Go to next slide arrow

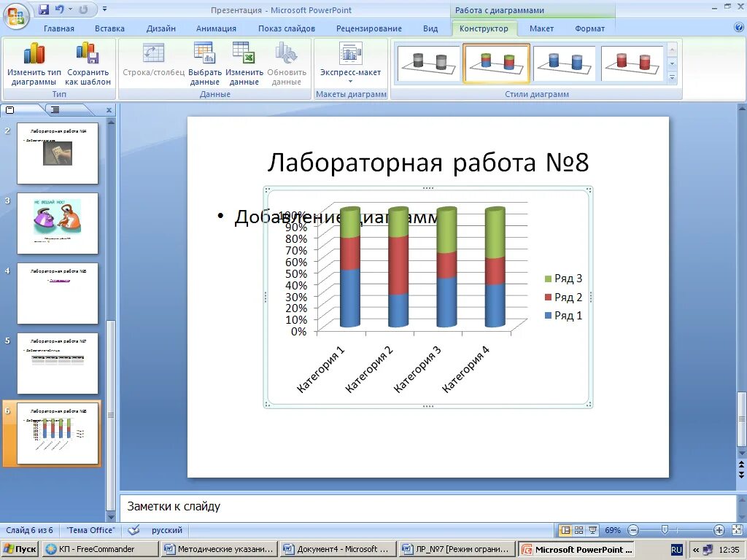(x=741, y=474)
